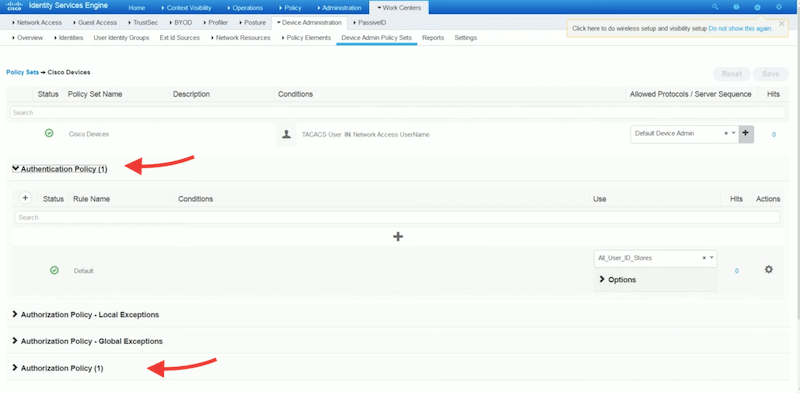Viewport: 800px width, 393px height.
Task: Click the green status icon of Default rule
Action: [x=54, y=271]
